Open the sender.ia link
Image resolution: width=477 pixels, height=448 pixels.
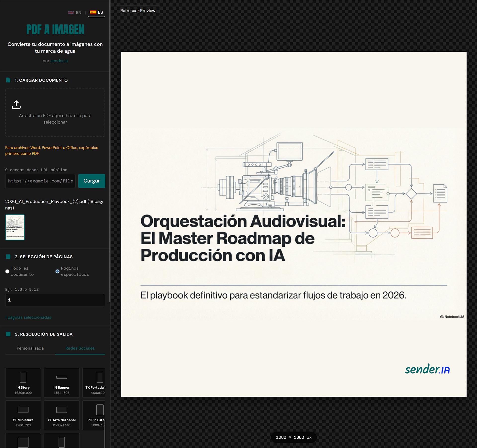(x=59, y=61)
